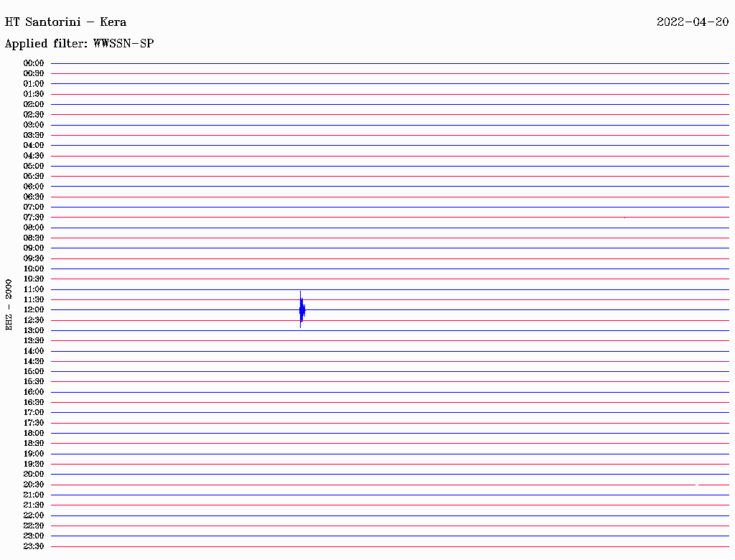The image size is (735, 560).
Task: Click the 16:00 time label
Action: coord(34,392)
